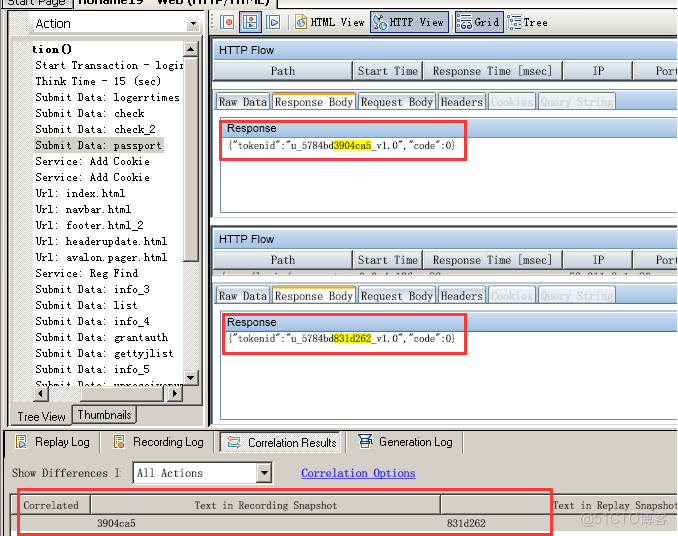Sort by Start Time in upper HTTP Flow
678x536 pixels.
[388, 71]
